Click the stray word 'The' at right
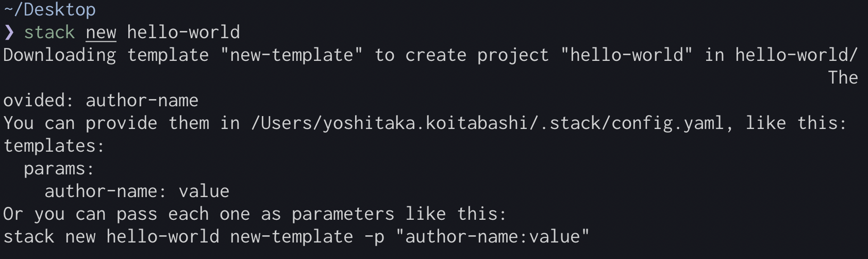 [x=843, y=78]
